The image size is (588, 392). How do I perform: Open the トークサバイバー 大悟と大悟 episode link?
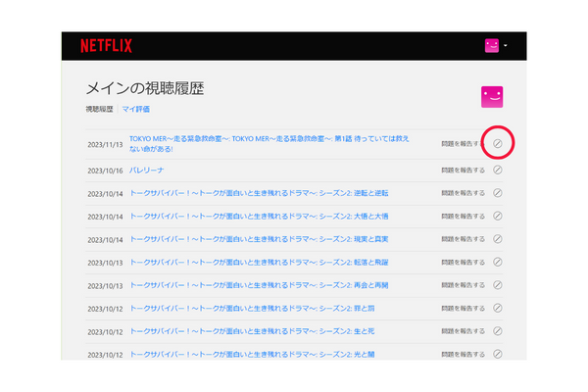[x=259, y=216]
